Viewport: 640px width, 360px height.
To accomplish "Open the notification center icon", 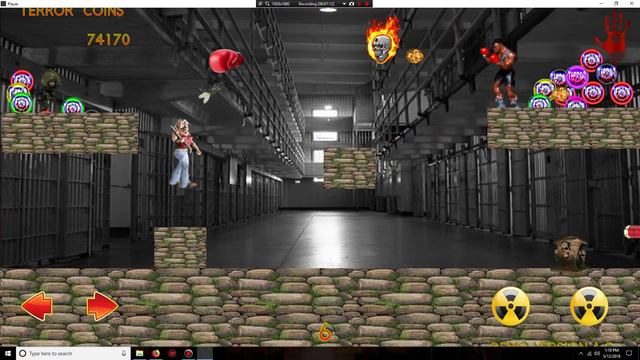I will pos(629,353).
